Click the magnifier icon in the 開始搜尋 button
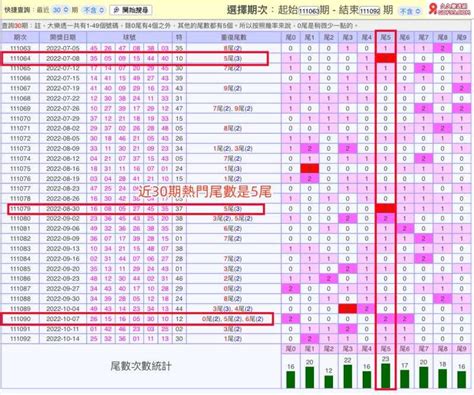474x395 pixels. tap(116, 10)
